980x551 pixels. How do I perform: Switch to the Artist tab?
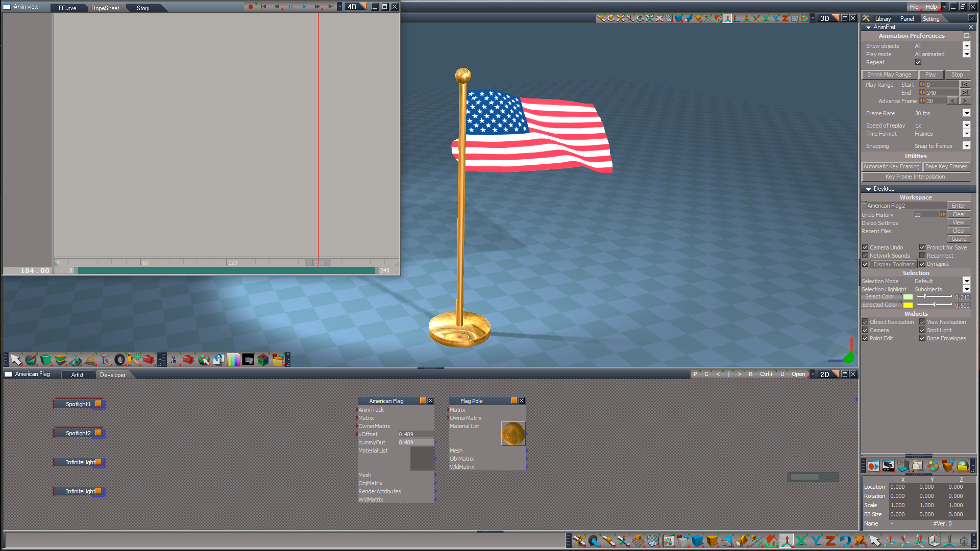pyautogui.click(x=77, y=375)
